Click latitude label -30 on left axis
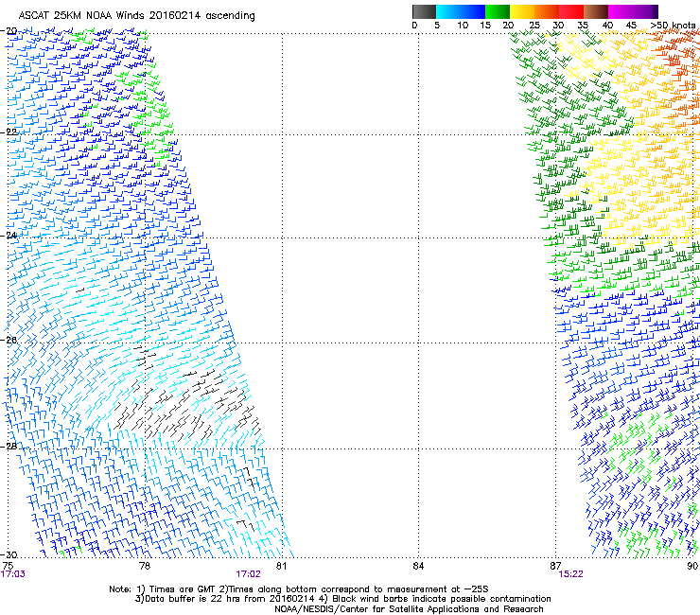Viewport: 700px width, 615px height. pos(9,554)
